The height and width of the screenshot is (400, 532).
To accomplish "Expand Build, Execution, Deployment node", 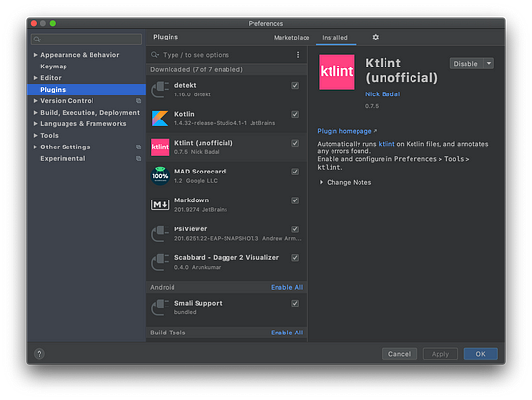I will click(35, 113).
